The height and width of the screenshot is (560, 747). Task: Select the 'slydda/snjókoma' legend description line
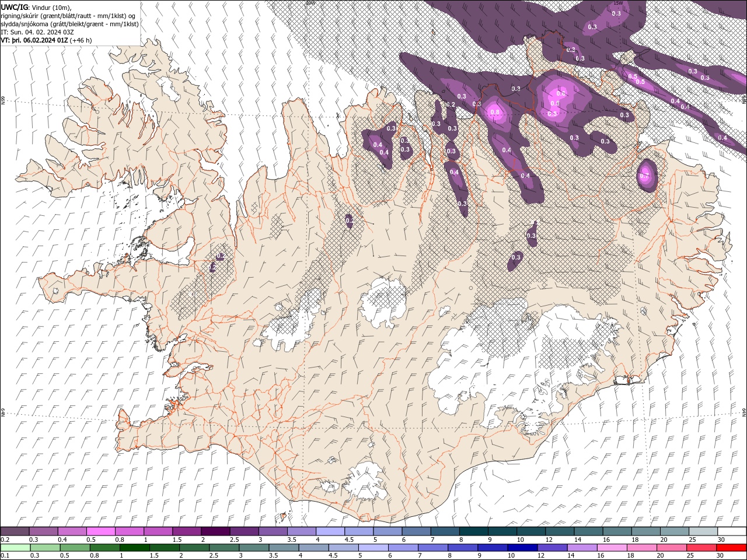(x=70, y=24)
